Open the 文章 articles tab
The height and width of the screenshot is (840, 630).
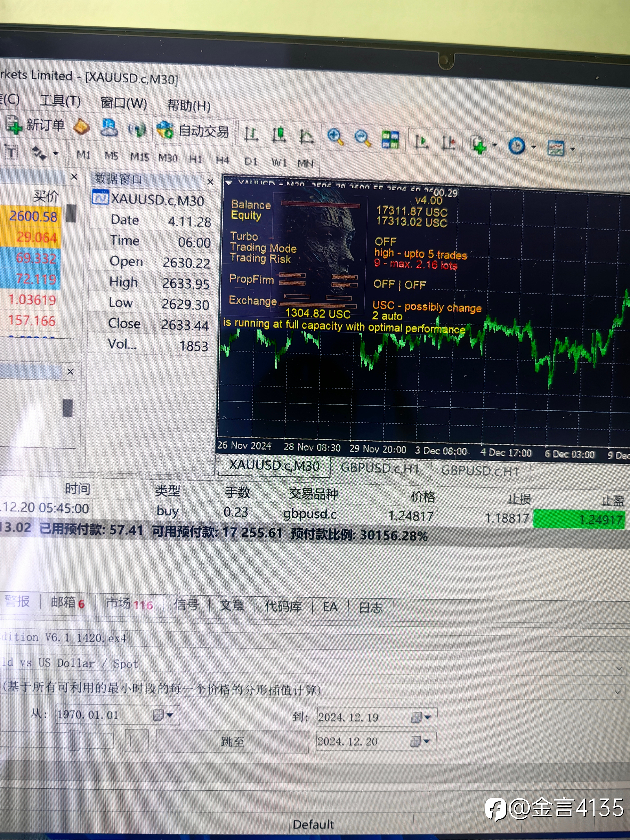[232, 606]
